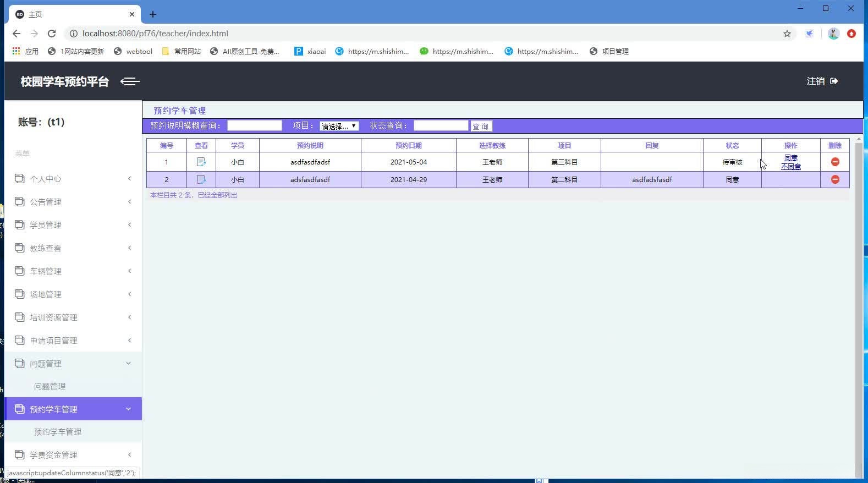Expand the 培训资源管理 menu
The image size is (868, 483).
[73, 317]
